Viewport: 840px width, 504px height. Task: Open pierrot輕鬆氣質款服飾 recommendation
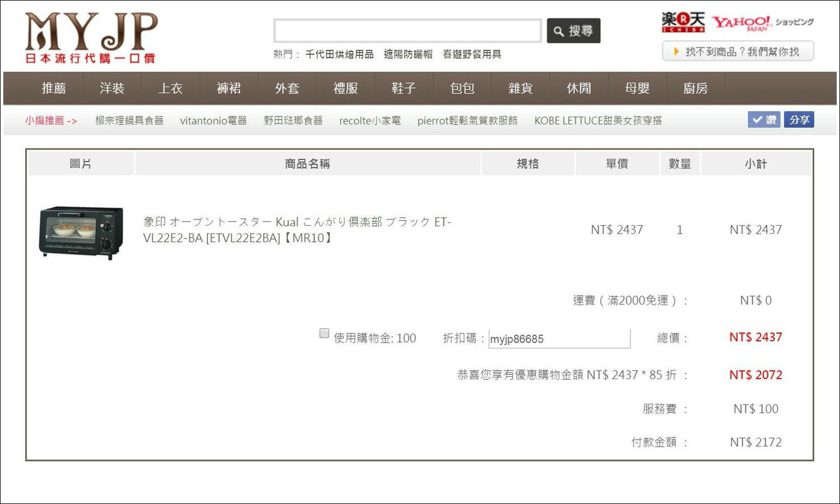point(468,120)
